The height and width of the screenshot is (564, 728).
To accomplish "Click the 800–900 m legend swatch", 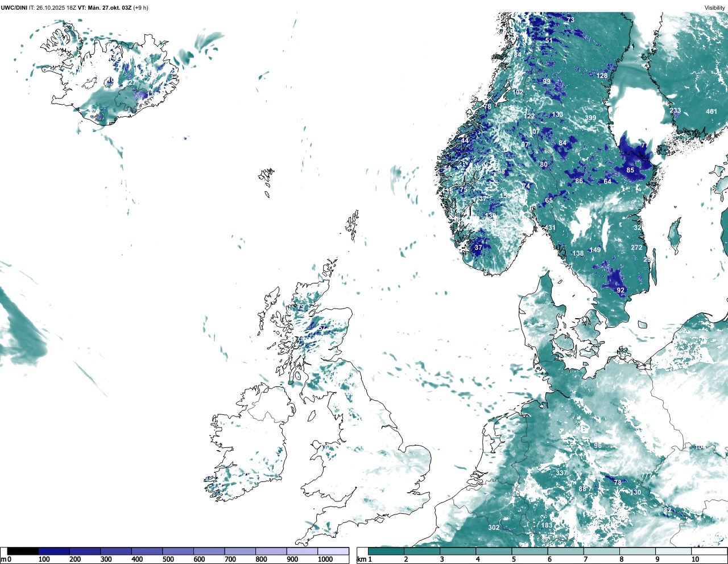I will (x=271, y=551).
